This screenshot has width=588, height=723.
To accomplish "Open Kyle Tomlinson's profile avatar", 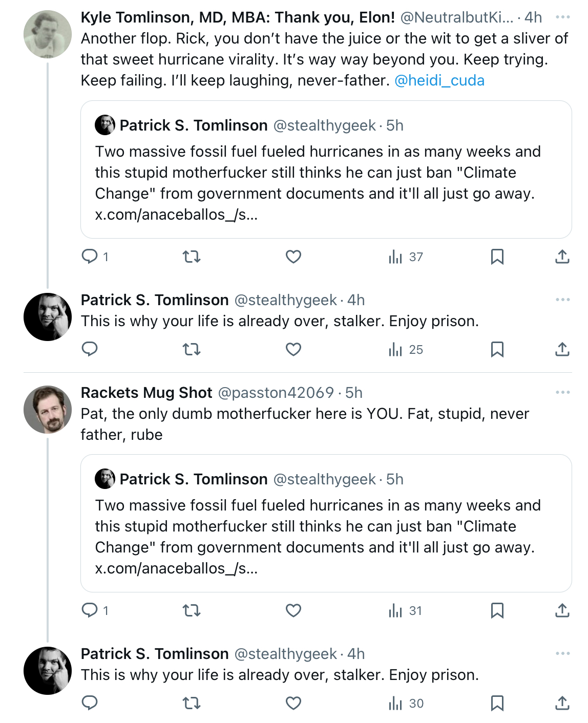I will (48, 34).
